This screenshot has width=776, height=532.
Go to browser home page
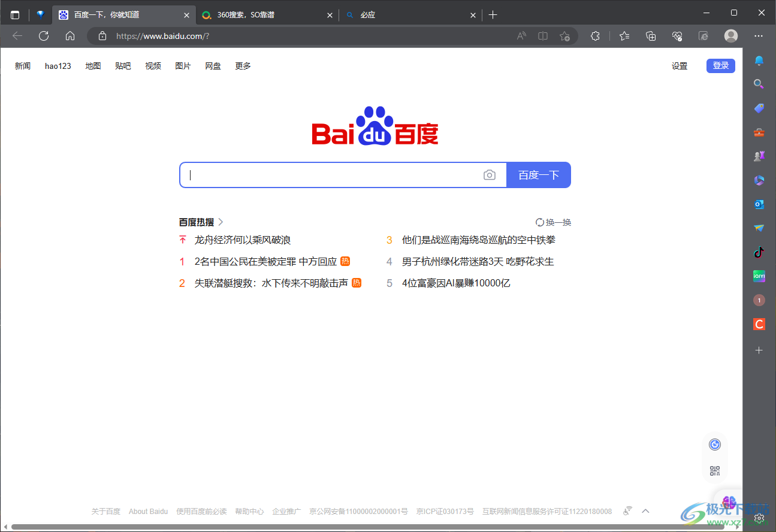click(70, 36)
